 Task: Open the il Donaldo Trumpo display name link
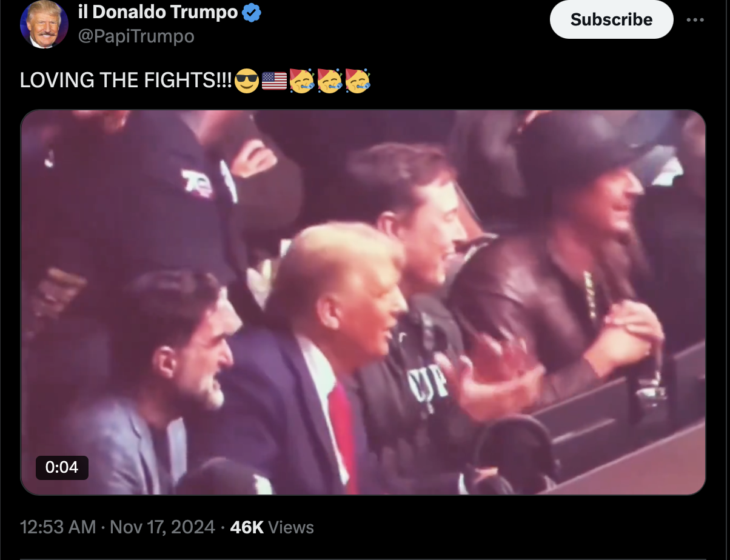(158, 12)
